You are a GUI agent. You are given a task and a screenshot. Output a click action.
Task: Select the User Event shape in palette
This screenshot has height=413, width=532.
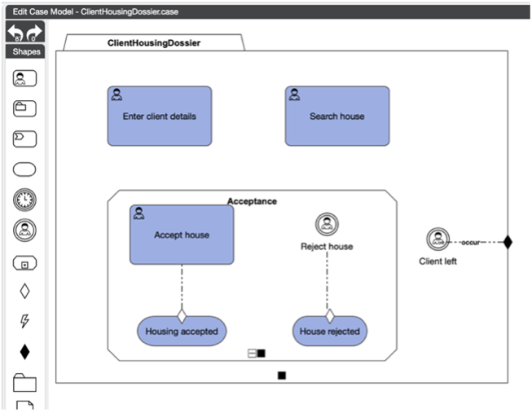[x=24, y=231]
